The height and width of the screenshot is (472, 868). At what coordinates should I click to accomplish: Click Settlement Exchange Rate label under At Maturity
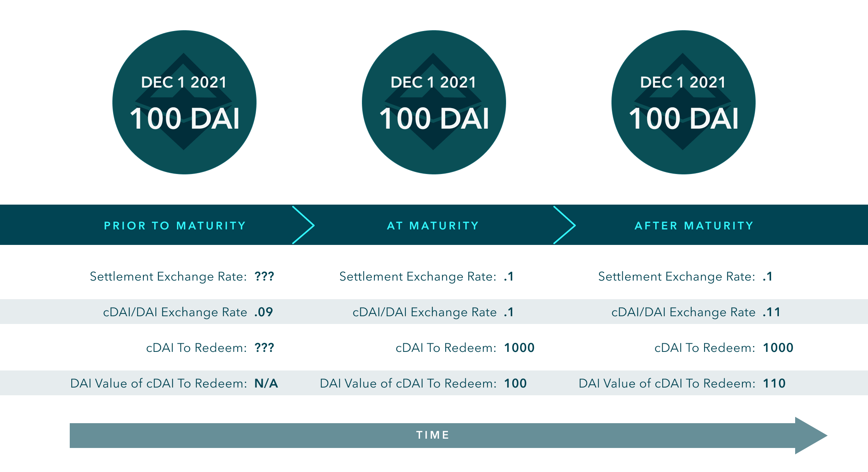[x=418, y=276]
